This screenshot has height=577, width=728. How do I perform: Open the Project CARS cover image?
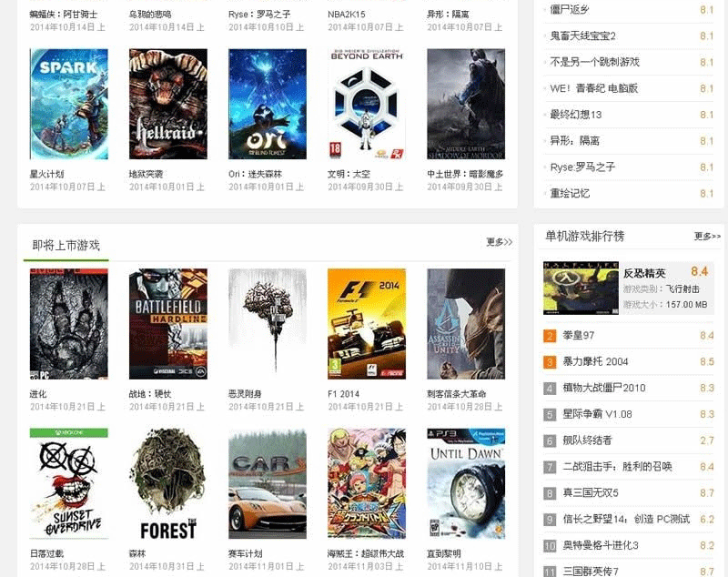point(268,483)
